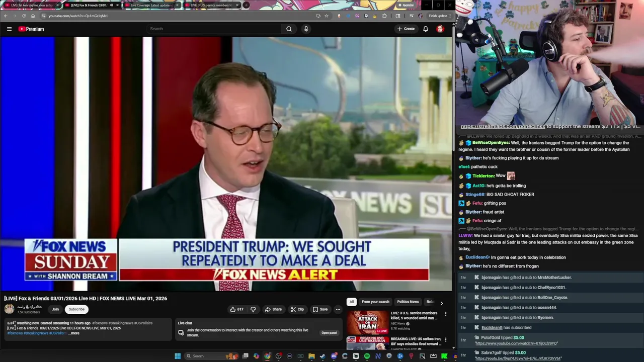Open Spotify from the taskbar
644x362 pixels.
tap(367, 356)
